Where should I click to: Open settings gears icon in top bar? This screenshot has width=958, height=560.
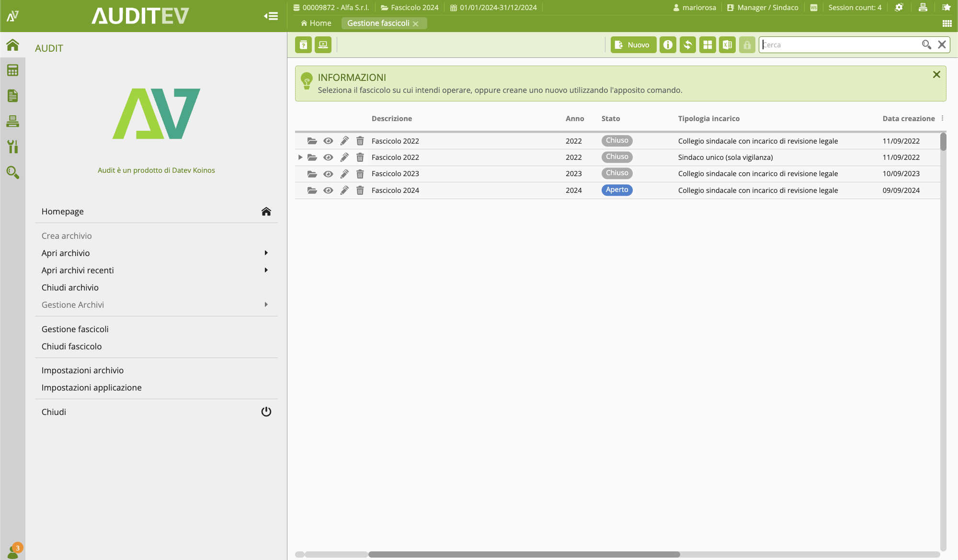[x=899, y=7]
